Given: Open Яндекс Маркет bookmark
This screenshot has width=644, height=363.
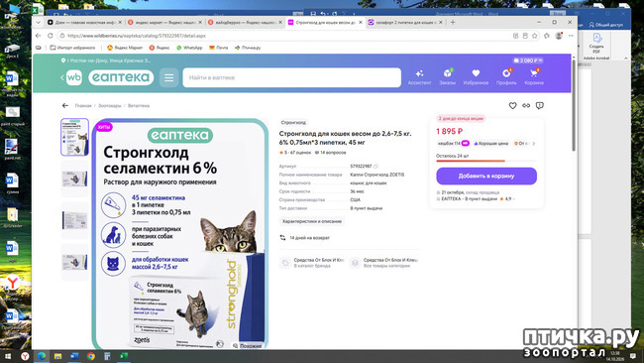Looking at the screenshot, I should pos(125,48).
